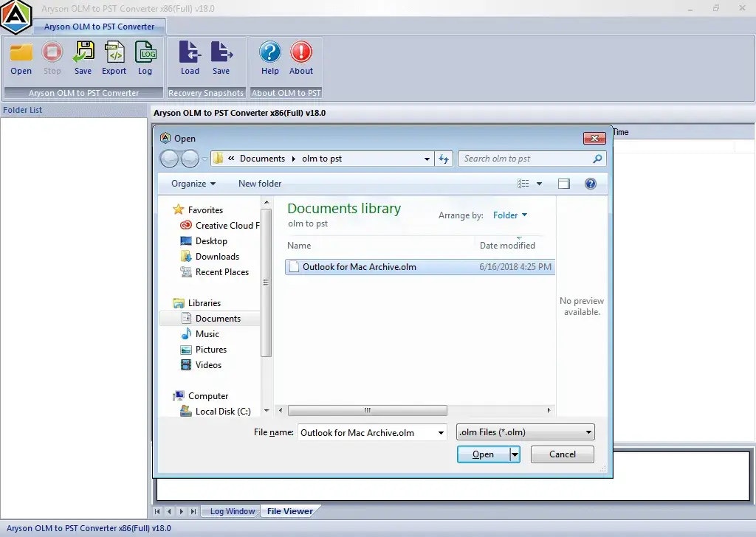Click the Aryson logo at window top-left
Viewport: 756px width, 537px height.
pos(16,18)
